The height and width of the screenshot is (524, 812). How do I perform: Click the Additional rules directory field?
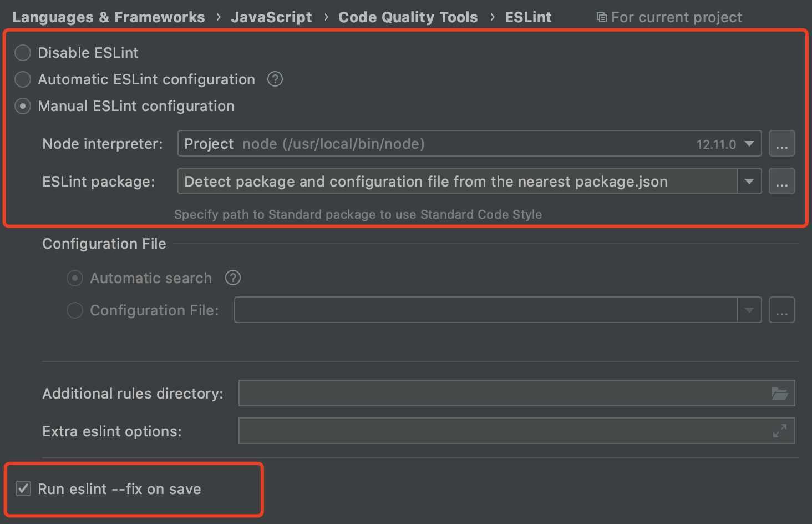[516, 394]
